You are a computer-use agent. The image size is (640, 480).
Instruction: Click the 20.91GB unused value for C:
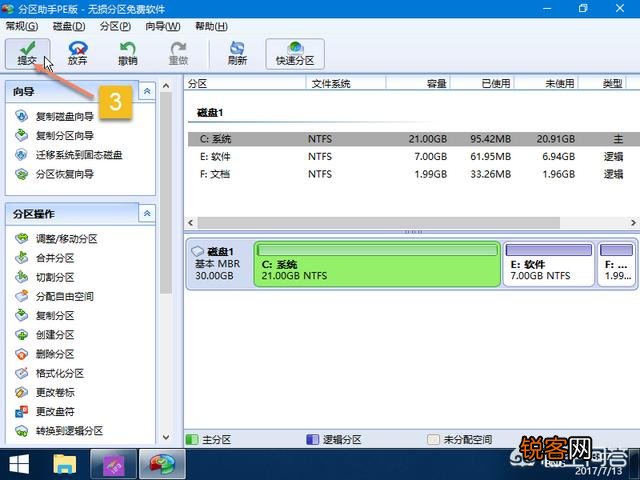(556, 139)
